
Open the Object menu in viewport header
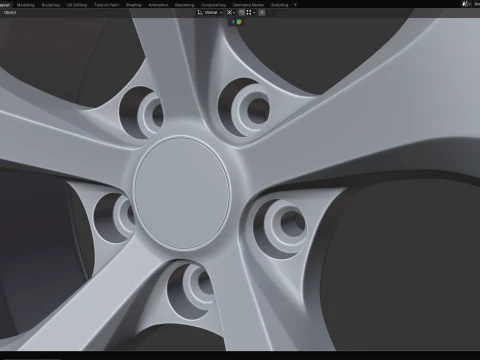10,12
